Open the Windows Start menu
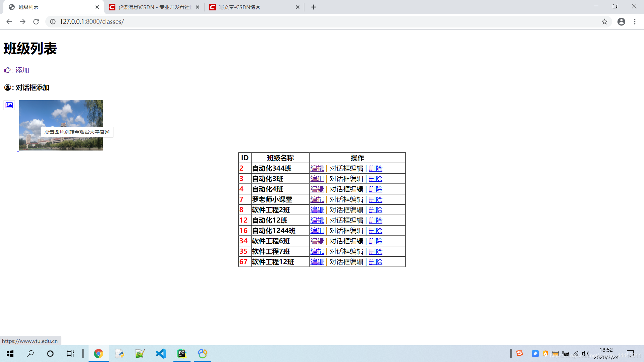 click(x=10, y=354)
